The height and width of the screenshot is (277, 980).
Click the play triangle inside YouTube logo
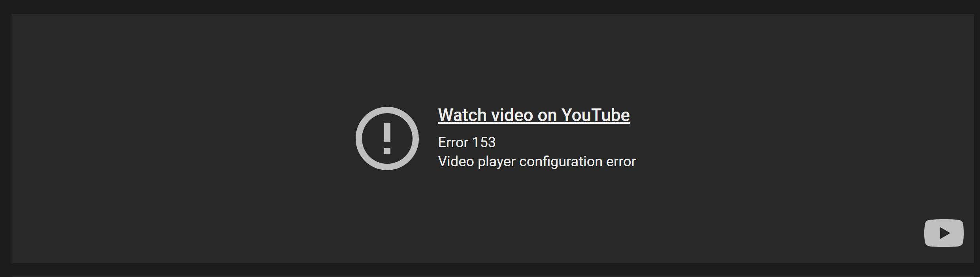pyautogui.click(x=945, y=233)
